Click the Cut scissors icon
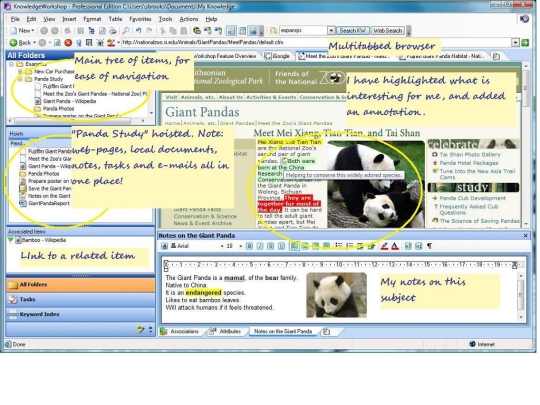 (163, 31)
